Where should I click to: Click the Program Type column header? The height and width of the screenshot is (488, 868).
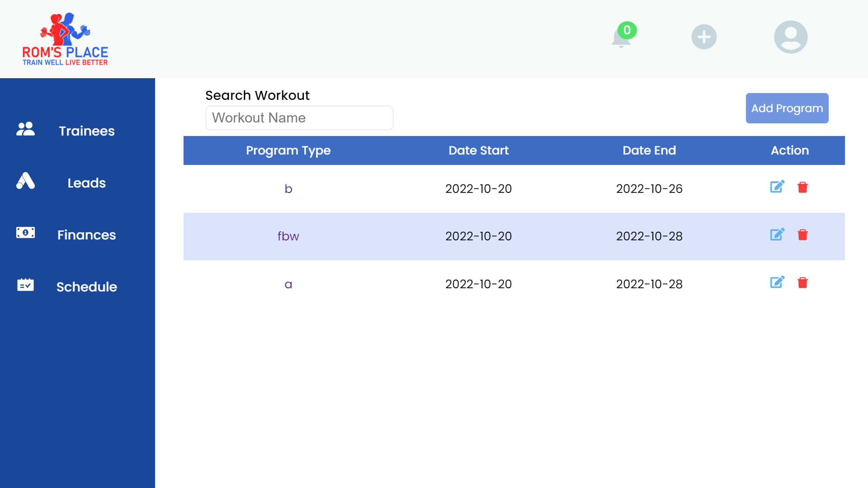click(288, 150)
